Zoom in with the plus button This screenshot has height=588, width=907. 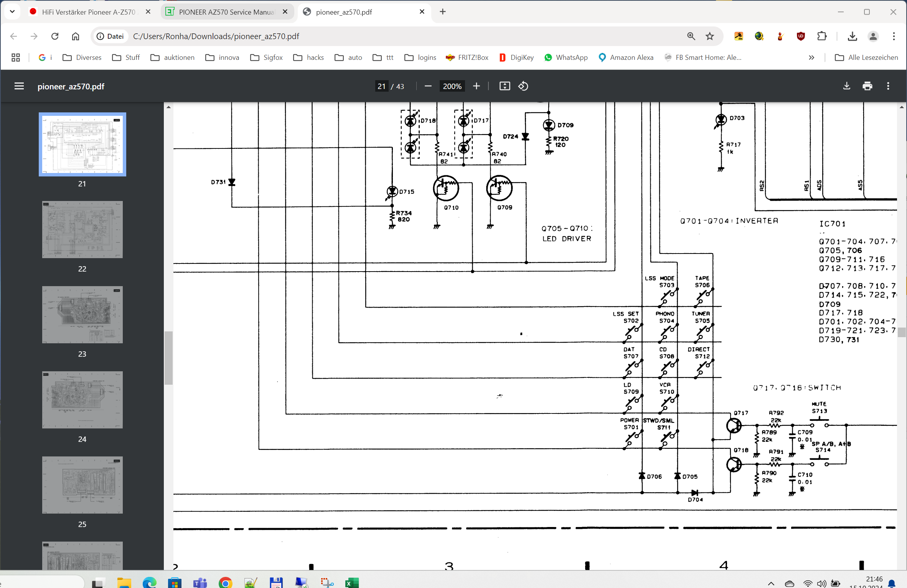(477, 86)
